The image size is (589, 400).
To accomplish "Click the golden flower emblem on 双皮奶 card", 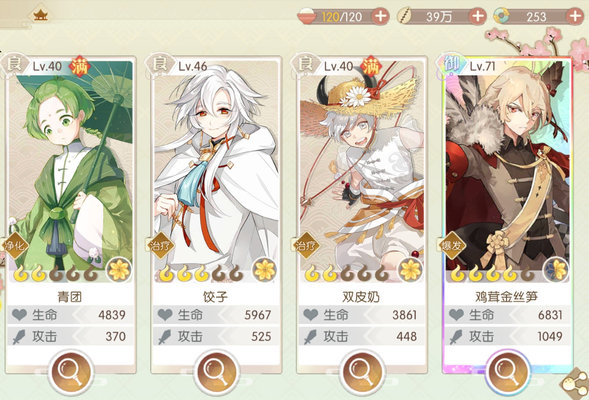I will click(410, 270).
